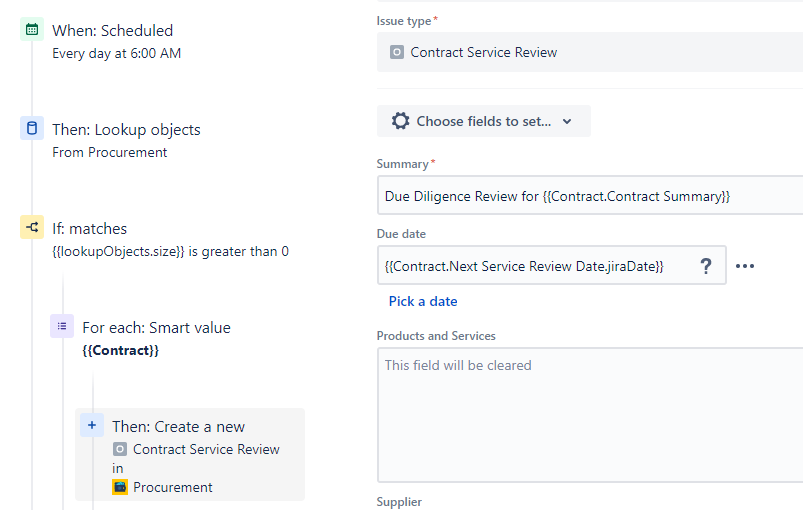Click the From Procurement text

click(110, 152)
